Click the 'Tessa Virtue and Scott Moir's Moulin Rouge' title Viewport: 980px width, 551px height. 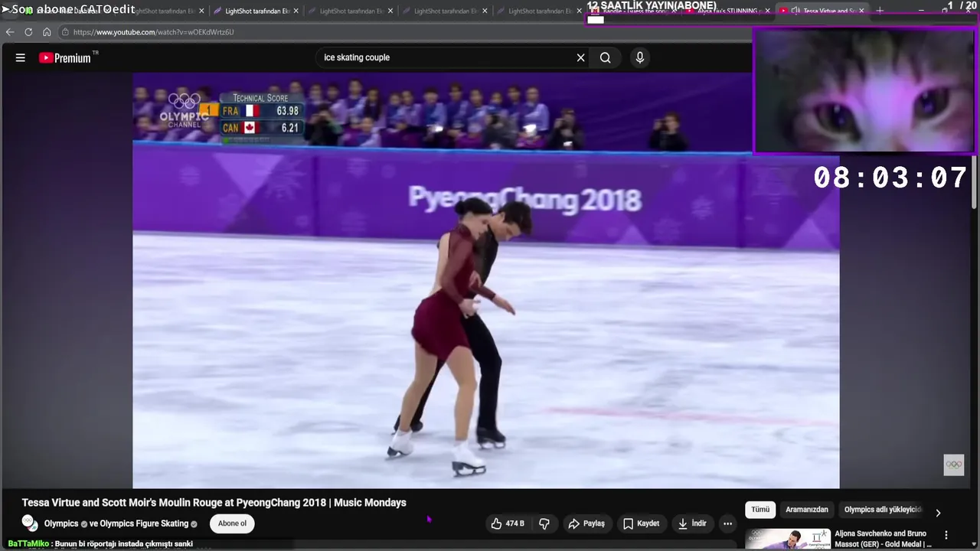click(x=214, y=503)
